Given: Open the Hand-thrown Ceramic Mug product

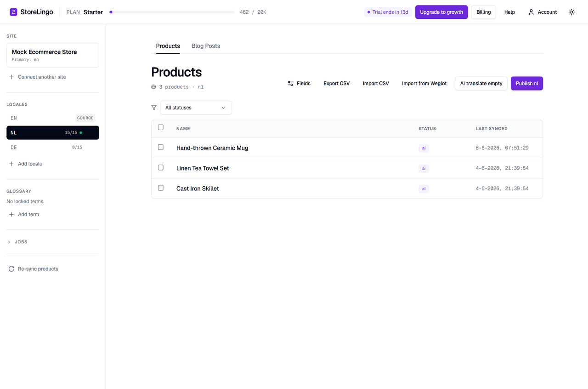Looking at the screenshot, I should pyautogui.click(x=212, y=148).
